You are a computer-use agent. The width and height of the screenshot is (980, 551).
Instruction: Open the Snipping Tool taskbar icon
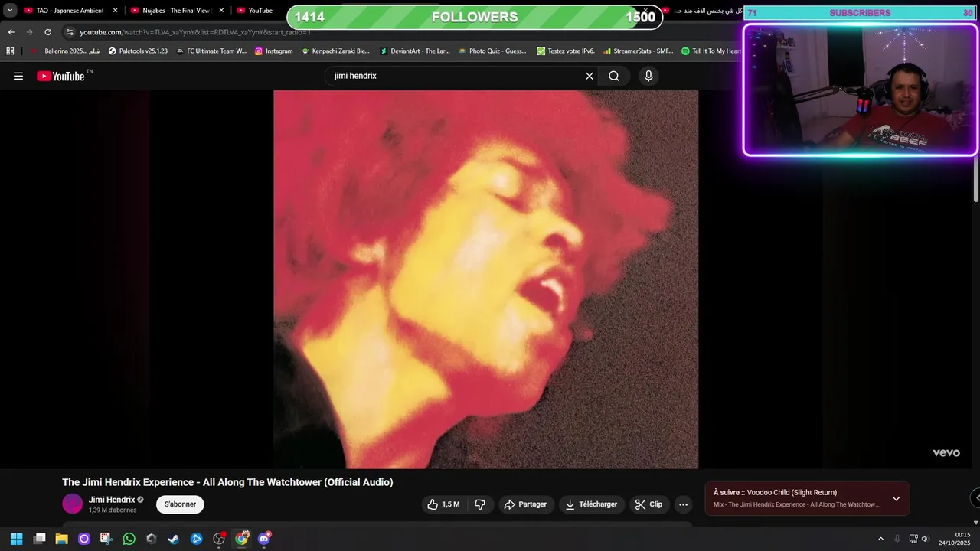(106, 539)
